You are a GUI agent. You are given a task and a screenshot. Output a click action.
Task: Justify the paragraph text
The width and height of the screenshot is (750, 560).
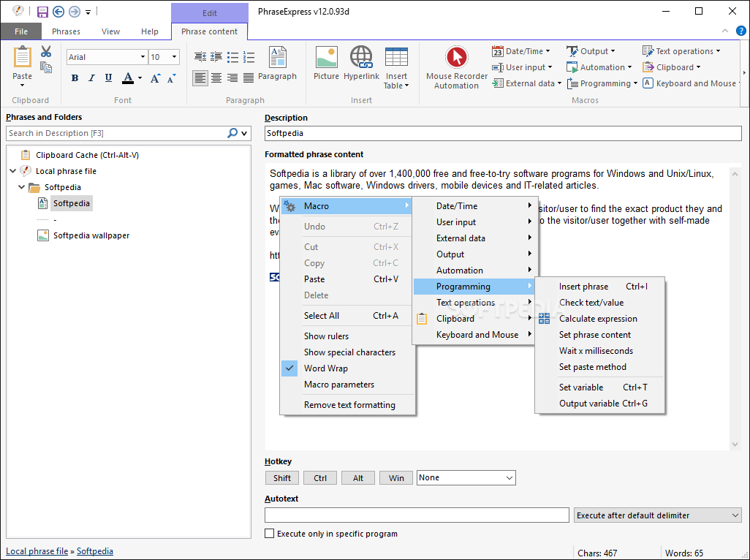[249, 77]
